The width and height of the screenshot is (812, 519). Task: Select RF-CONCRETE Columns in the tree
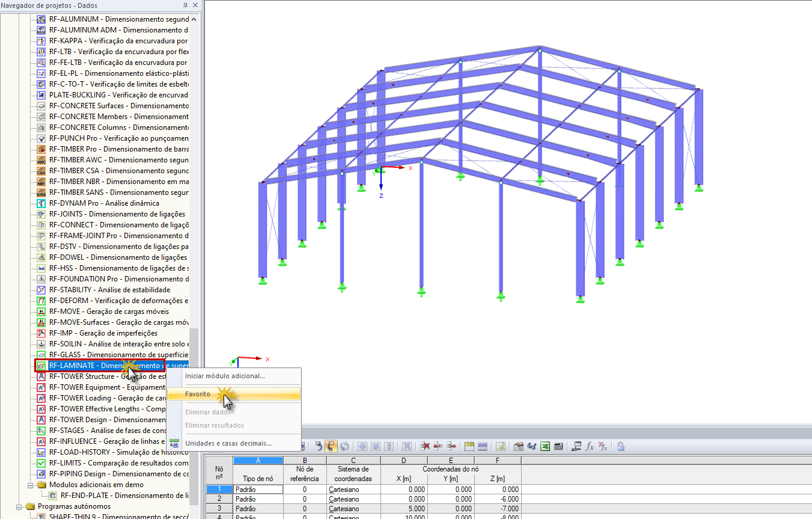(119, 127)
